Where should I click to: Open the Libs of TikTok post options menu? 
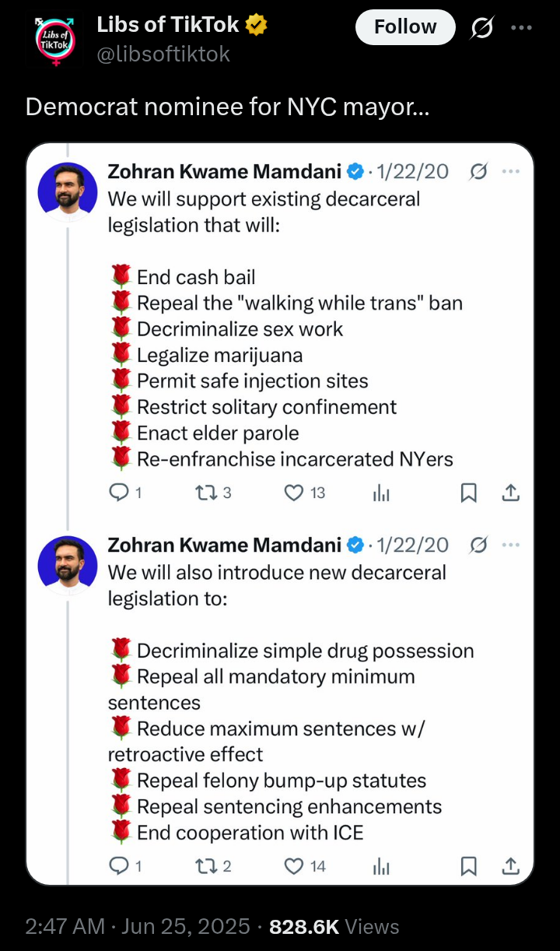coord(520,27)
